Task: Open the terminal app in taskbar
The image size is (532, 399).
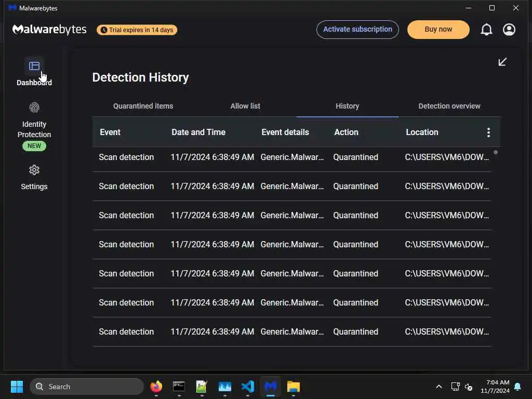Action: (x=179, y=387)
